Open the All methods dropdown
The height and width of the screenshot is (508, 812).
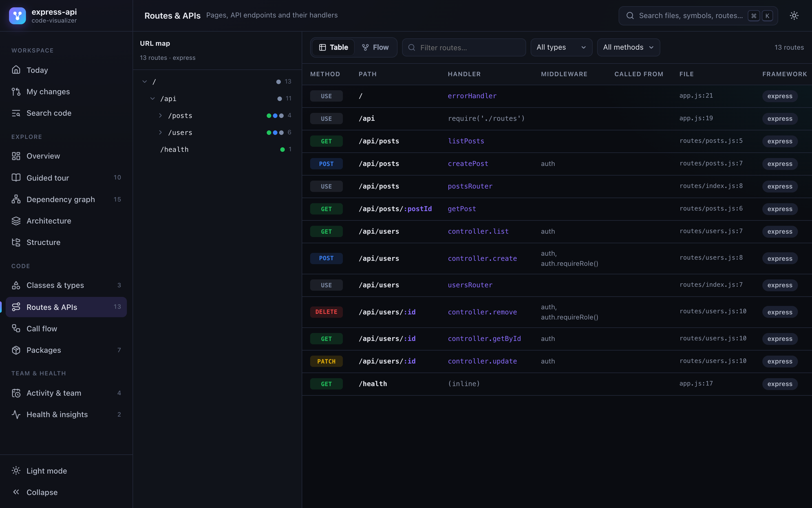tap(628, 47)
